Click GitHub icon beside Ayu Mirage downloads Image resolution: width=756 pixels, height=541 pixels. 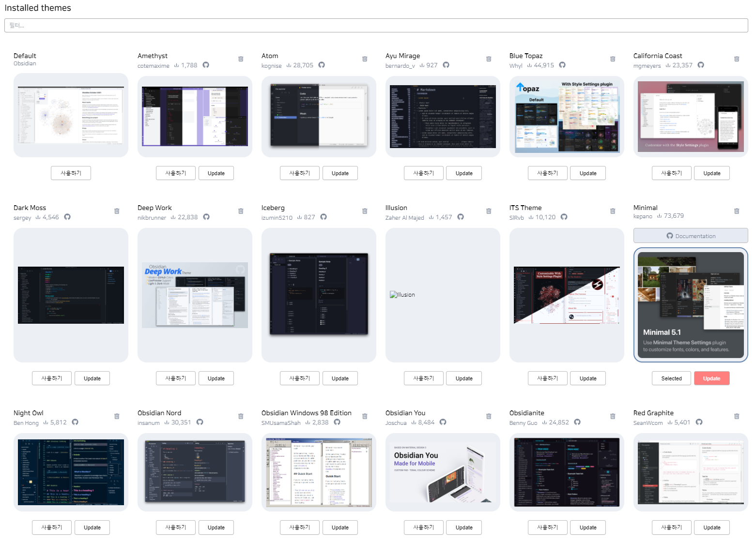(x=446, y=65)
